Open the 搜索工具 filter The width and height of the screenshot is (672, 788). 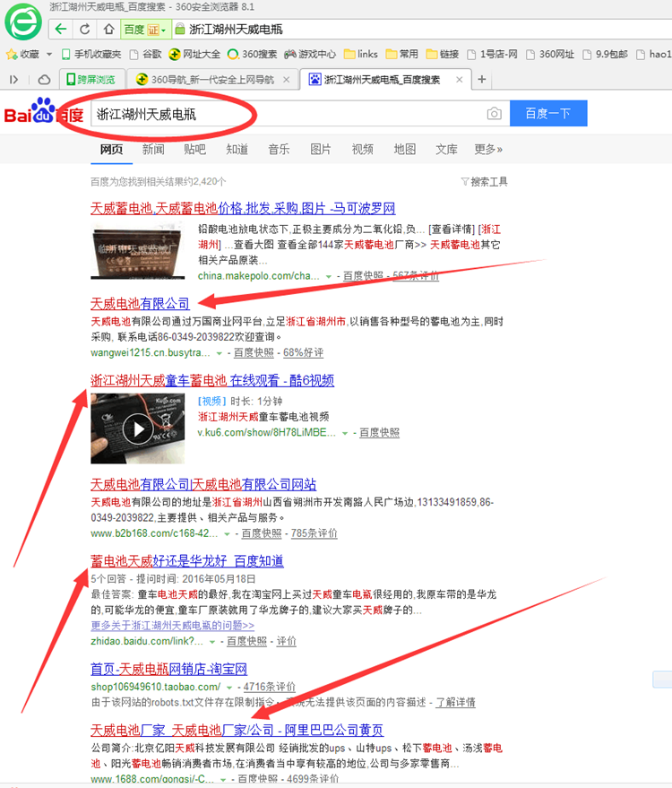(x=485, y=181)
